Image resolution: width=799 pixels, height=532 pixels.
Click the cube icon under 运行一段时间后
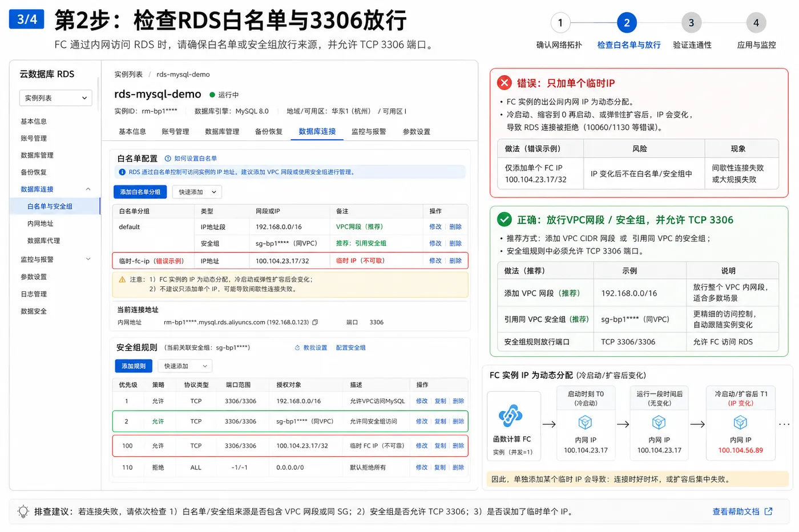tap(659, 423)
